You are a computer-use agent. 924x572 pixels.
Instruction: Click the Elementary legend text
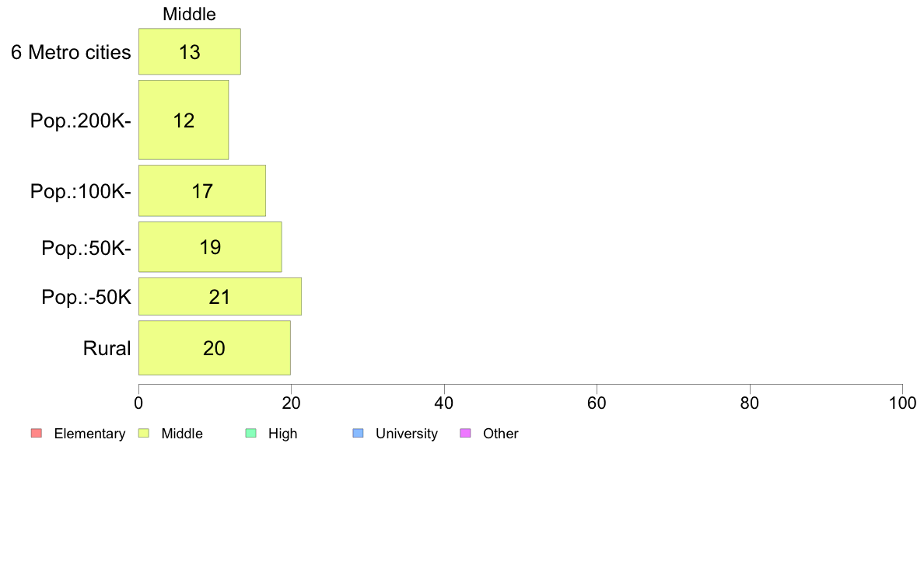point(89,434)
